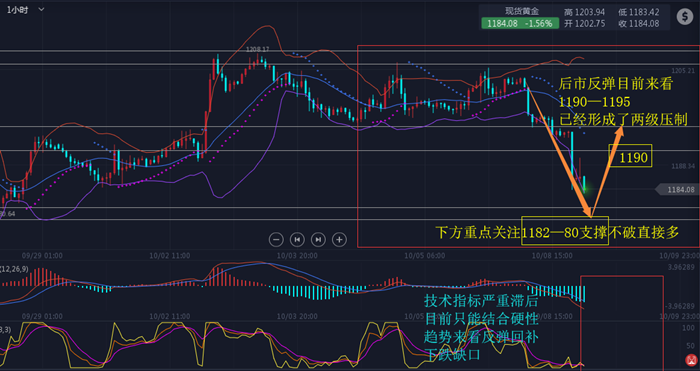Zoom out chart with minus button
Screen dimensions: 700x371
276,240
